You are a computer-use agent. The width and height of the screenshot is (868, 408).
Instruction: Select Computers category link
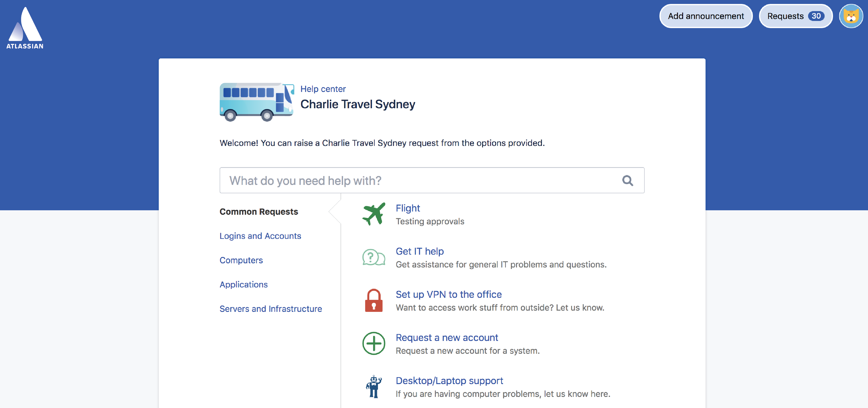tap(241, 260)
